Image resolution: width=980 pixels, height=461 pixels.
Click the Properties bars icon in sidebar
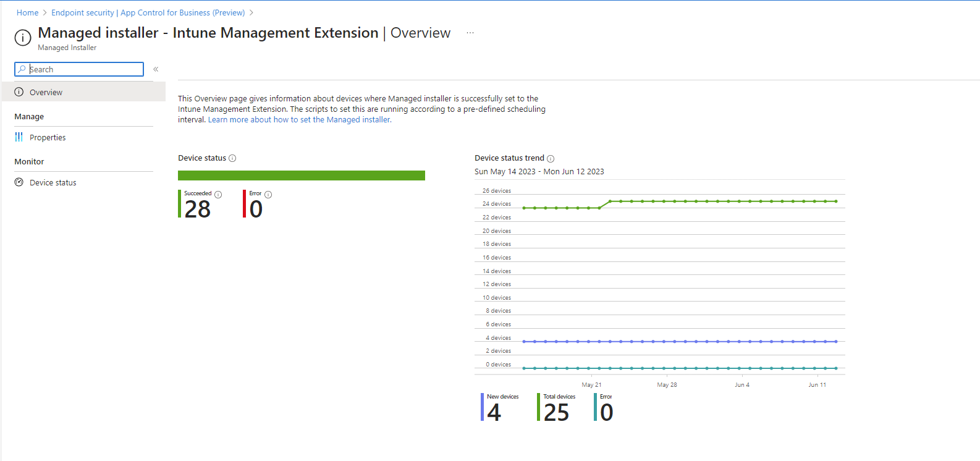point(19,137)
